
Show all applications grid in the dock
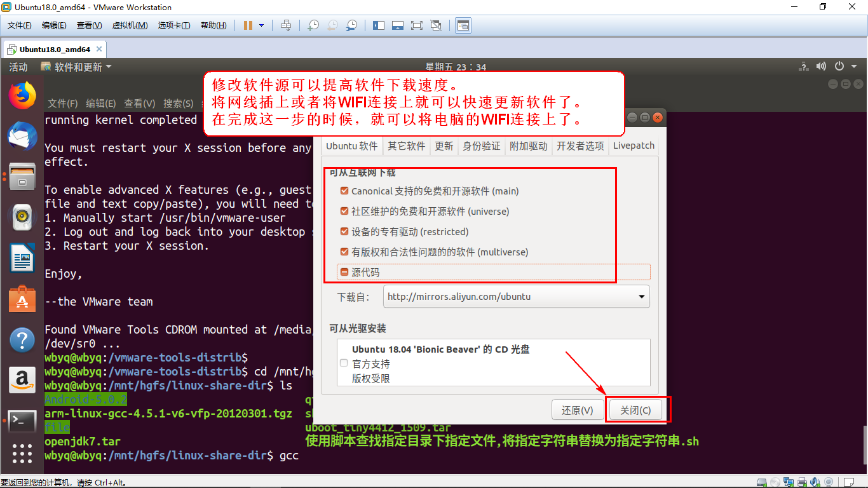tap(22, 453)
